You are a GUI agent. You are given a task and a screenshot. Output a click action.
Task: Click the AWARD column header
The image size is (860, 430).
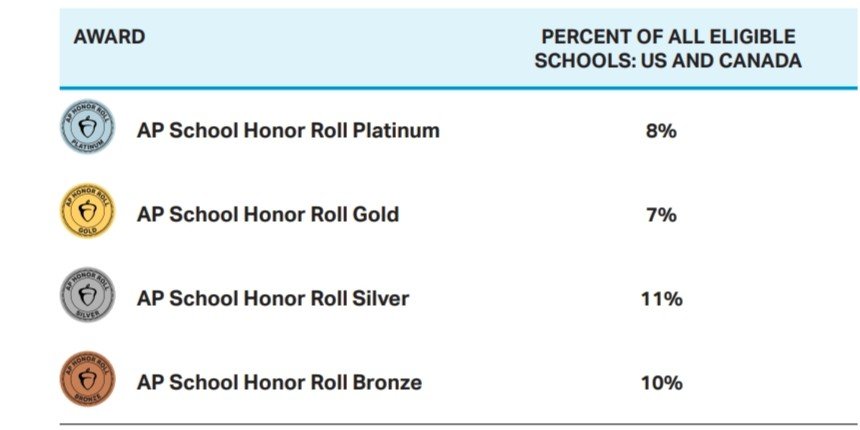(109, 37)
